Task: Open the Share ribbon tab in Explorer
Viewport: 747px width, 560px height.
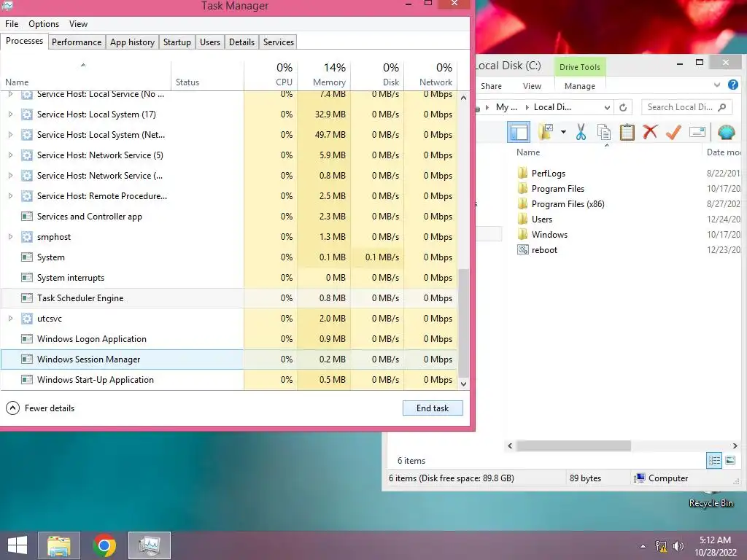Action: pos(491,86)
